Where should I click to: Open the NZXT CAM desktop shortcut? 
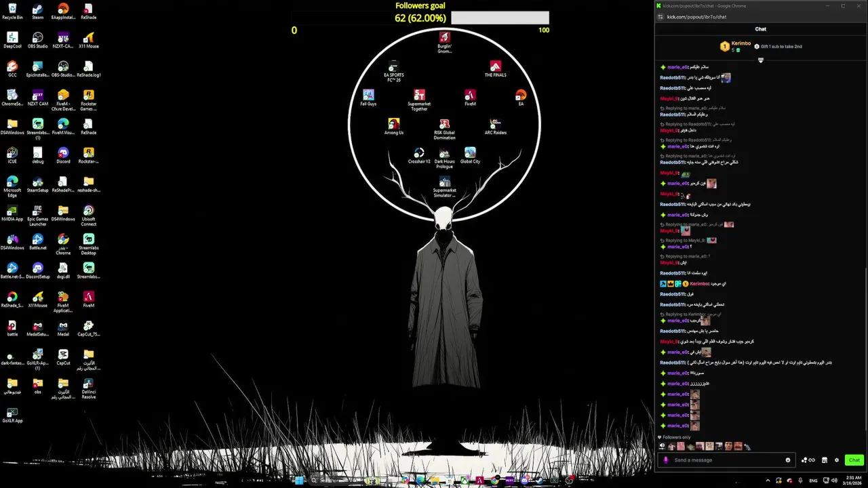pyautogui.click(x=37, y=98)
